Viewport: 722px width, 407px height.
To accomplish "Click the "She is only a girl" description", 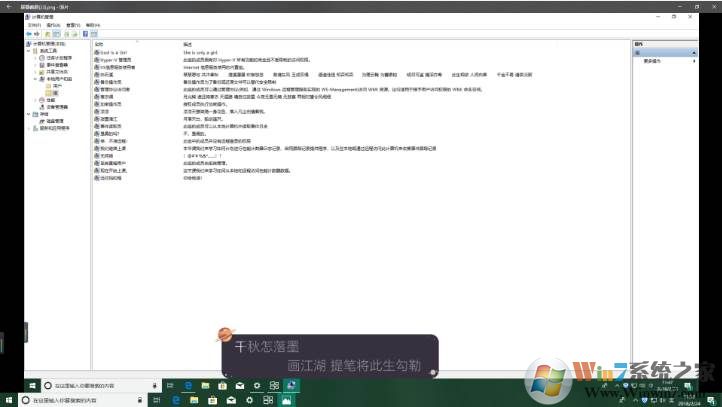I will 200,52.
